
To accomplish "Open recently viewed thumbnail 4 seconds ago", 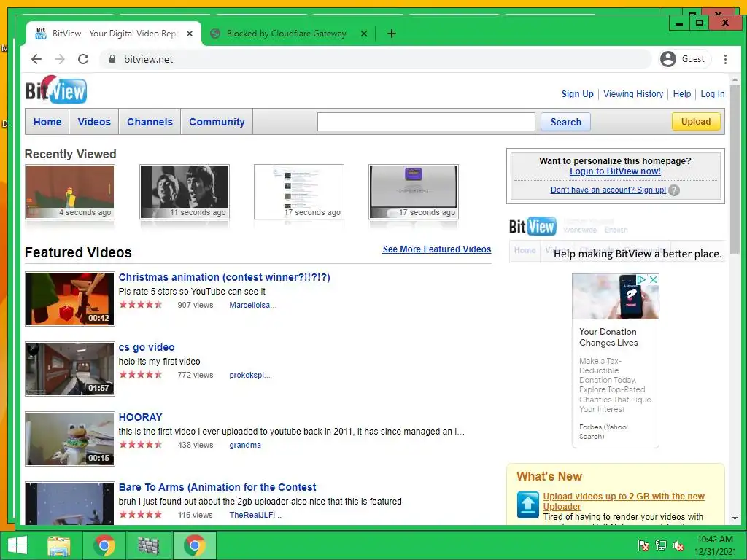I will pyautogui.click(x=70, y=192).
